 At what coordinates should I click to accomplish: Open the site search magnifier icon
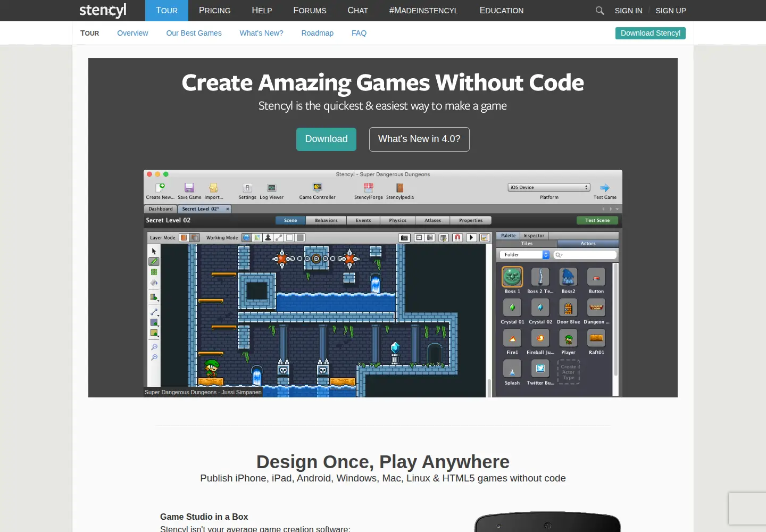tap(600, 11)
